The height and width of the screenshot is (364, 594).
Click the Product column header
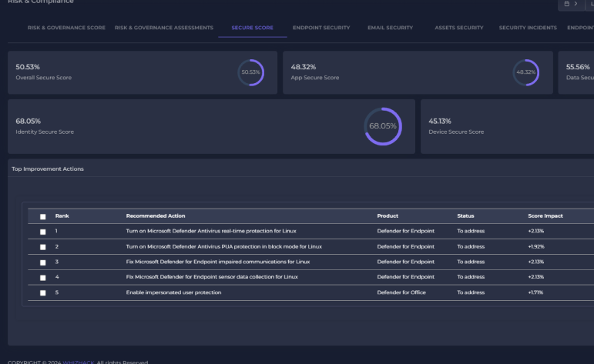[388, 215]
